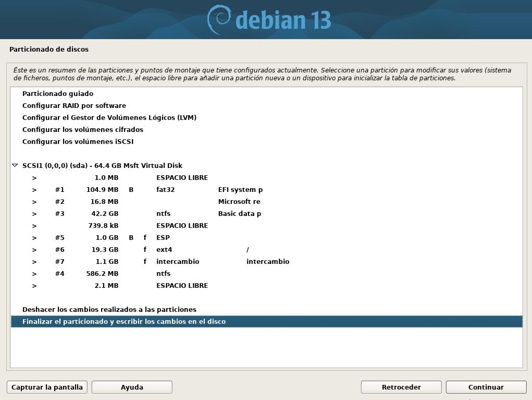This screenshot has height=400, width=532.
Task: Click the arrow marker of 2.1 MB free space
Action: pyautogui.click(x=34, y=286)
